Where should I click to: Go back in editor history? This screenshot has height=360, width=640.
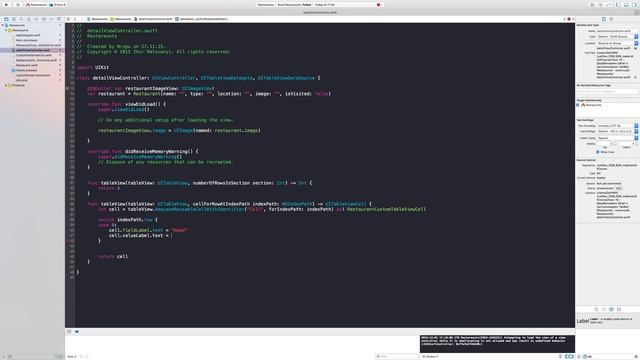[75, 19]
